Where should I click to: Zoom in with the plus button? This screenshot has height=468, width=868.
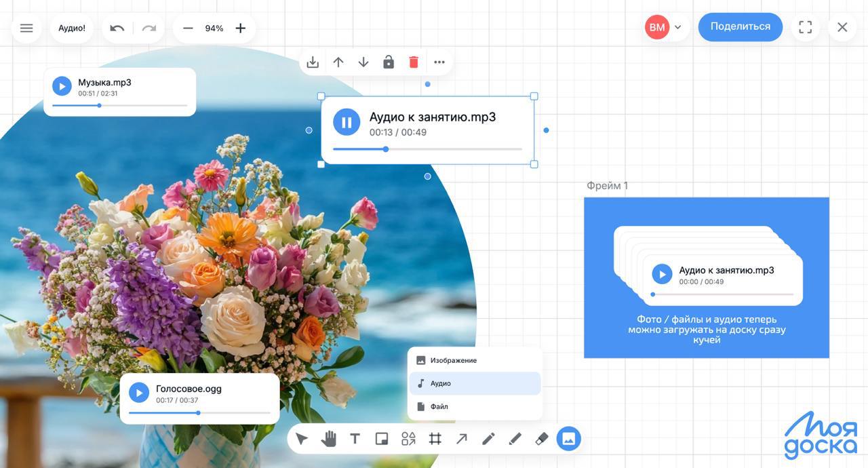(x=240, y=28)
